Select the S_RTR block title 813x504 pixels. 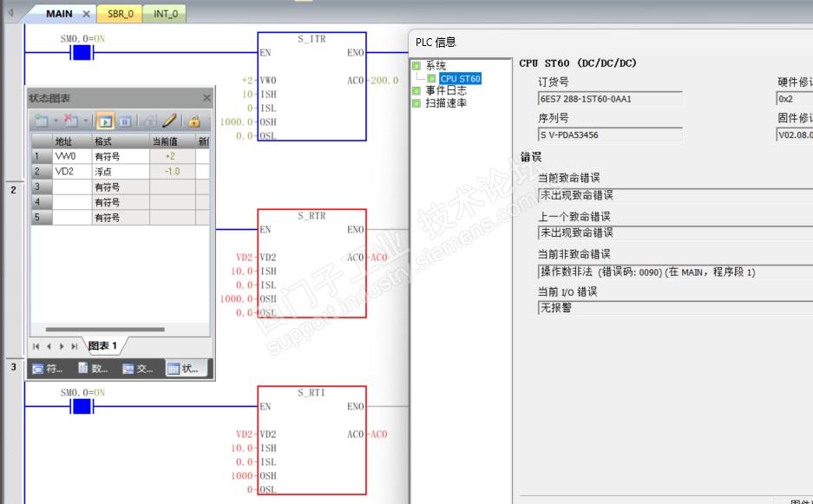coord(311,216)
